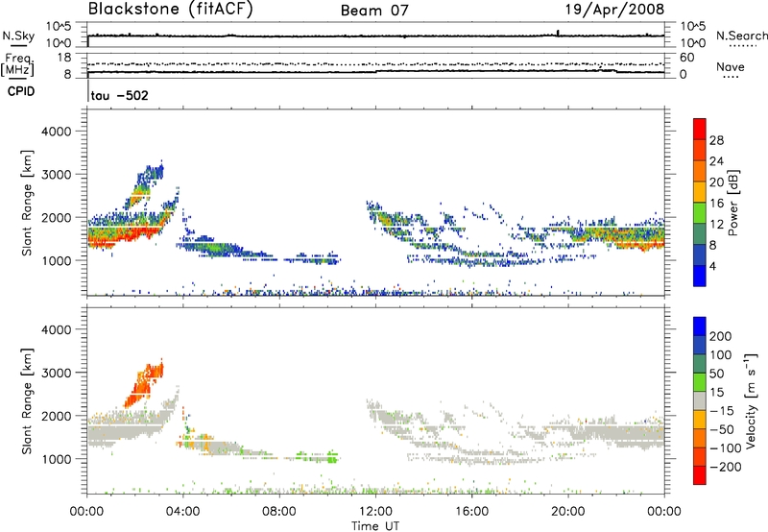The height and width of the screenshot is (532, 768).
Task: Click the noise spike near 19:30 in N.Sky trace
Action: 558,33
